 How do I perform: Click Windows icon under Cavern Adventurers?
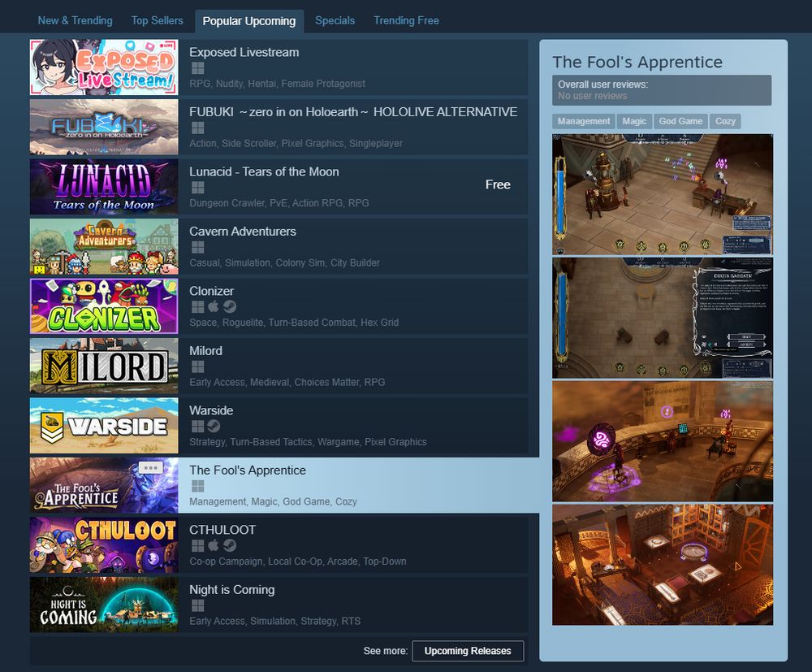197,247
